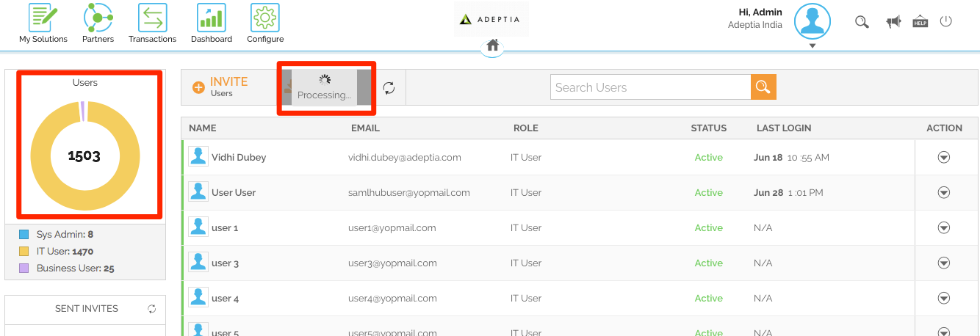Click the Invite Users button
980x336 pixels.
(x=221, y=87)
